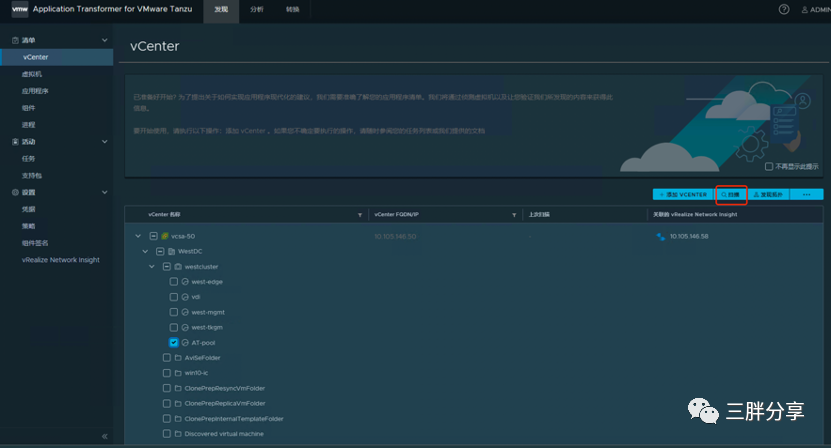Click the 设置 settings gear icon

point(15,192)
